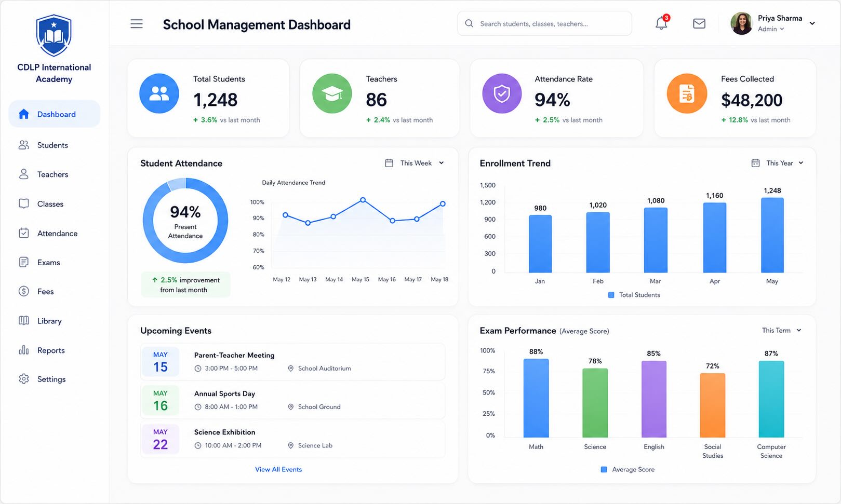Open the This Year dropdown in Enrollment Trend
The image size is (841, 504).
coord(778,163)
